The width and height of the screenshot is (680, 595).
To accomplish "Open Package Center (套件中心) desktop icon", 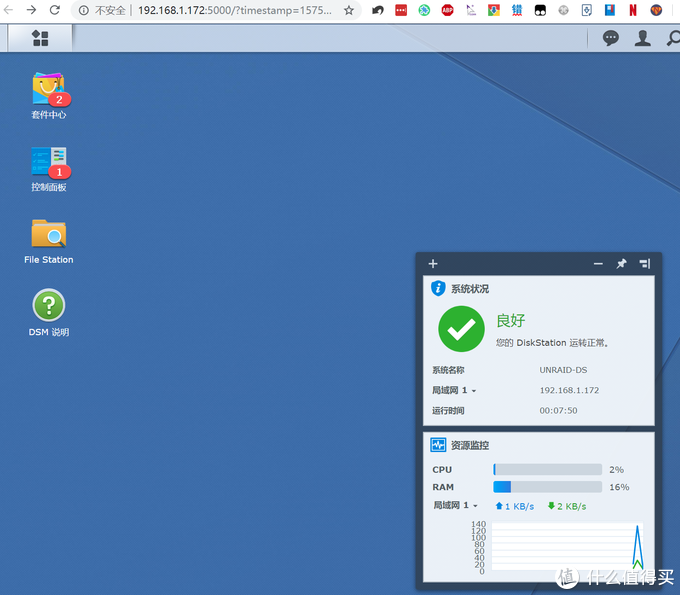I will (49, 89).
